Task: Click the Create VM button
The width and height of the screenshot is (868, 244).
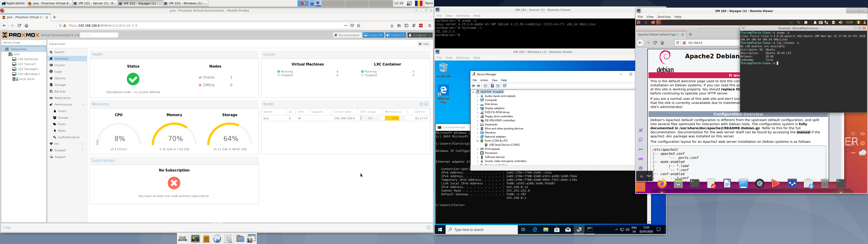Action: pos(373,35)
